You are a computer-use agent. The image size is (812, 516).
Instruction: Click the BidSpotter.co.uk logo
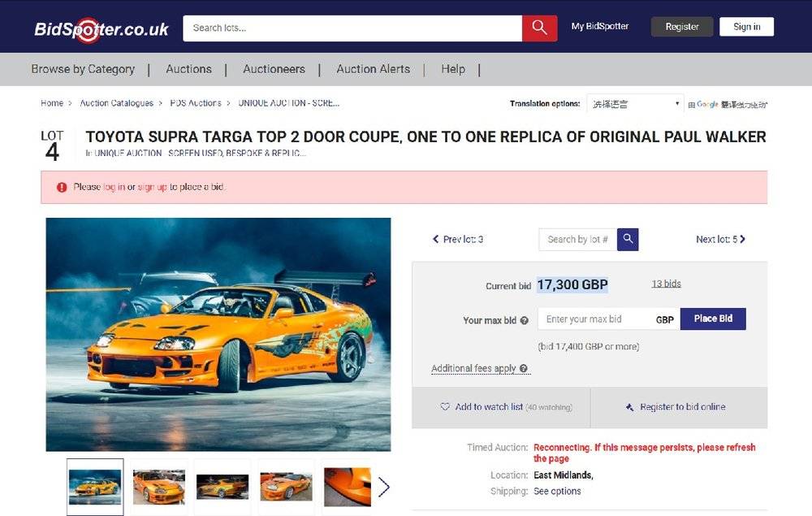pos(101,29)
